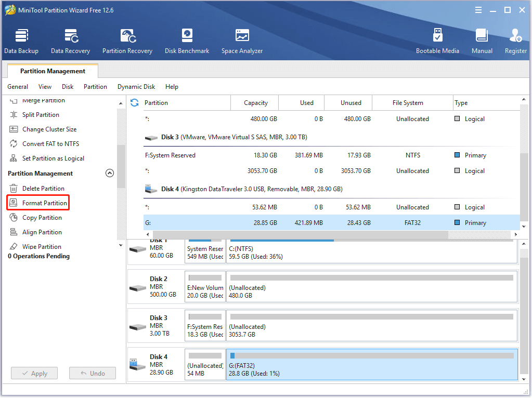Select the Partition Management tab
The height and width of the screenshot is (398, 532).
pyautogui.click(x=53, y=71)
